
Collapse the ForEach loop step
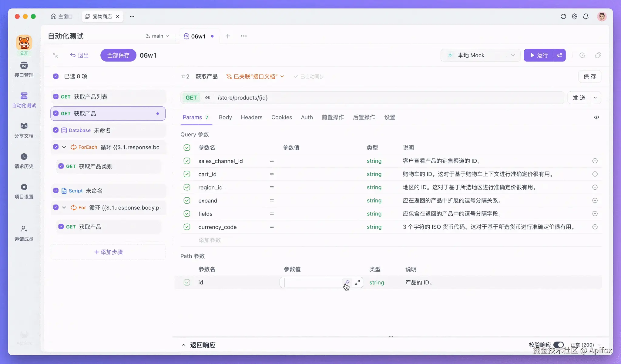[x=64, y=147]
